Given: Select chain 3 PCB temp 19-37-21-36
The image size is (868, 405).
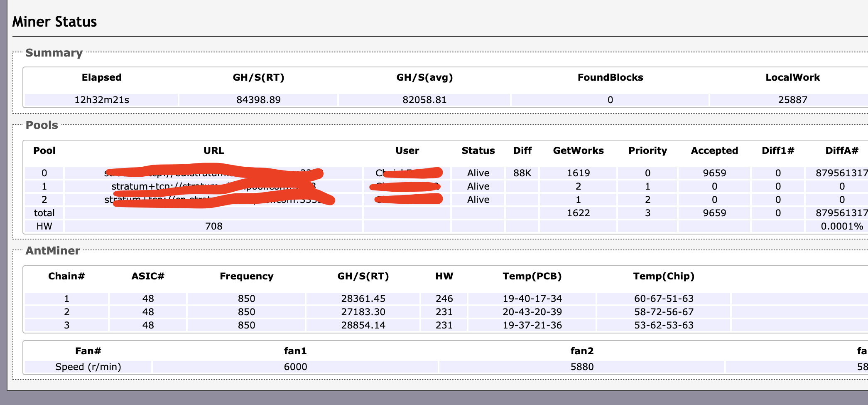Looking at the screenshot, I should point(532,325).
